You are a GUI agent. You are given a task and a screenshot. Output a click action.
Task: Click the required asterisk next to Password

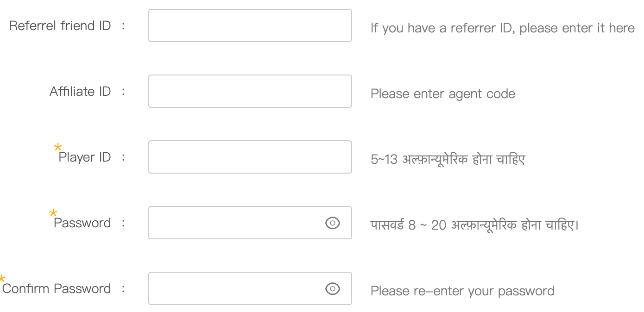tap(53, 213)
